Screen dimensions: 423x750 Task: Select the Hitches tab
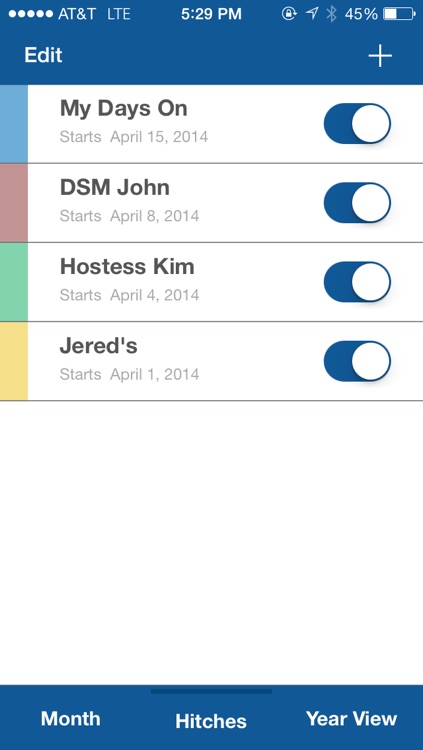pos(211,721)
